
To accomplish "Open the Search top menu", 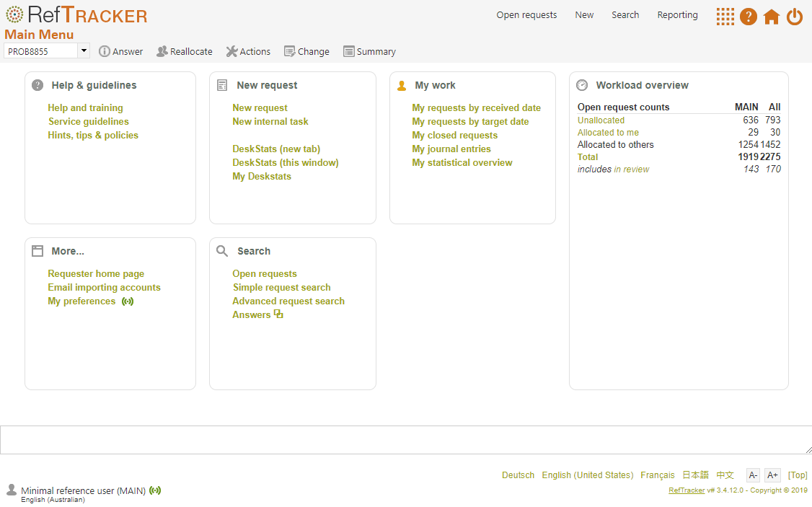I will (x=625, y=15).
